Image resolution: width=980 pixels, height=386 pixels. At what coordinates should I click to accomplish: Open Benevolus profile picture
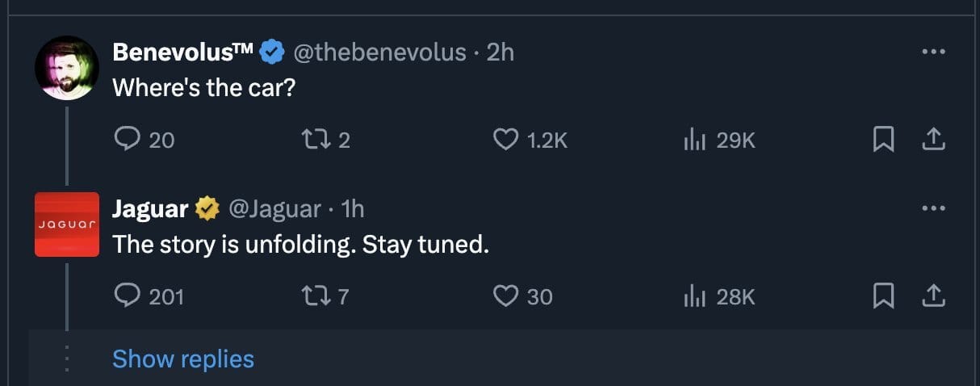67,68
